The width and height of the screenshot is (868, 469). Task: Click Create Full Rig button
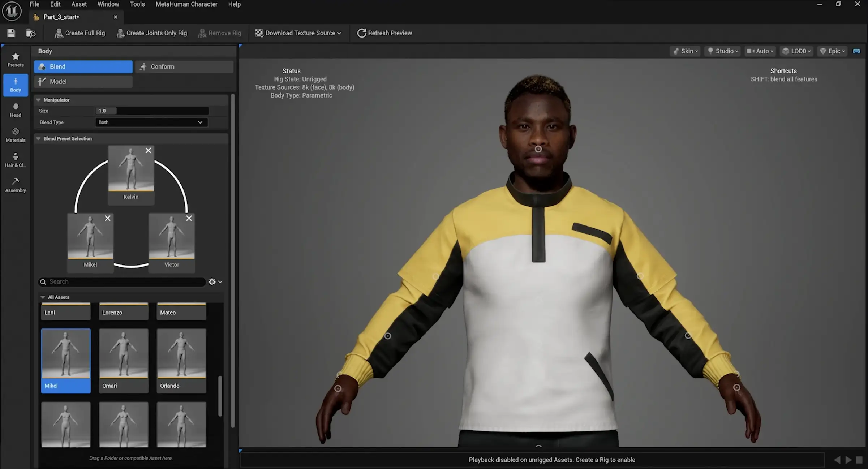pyautogui.click(x=80, y=33)
